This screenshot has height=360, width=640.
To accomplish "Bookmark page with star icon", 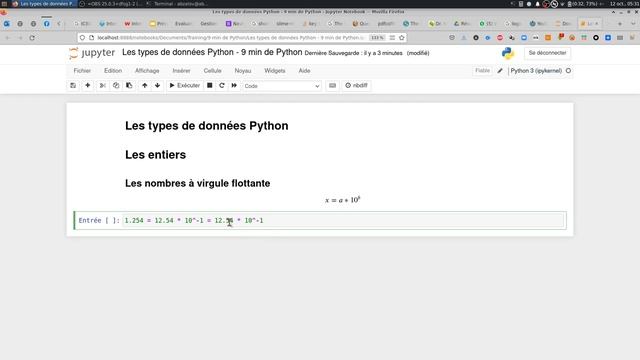I will [x=402, y=38].
